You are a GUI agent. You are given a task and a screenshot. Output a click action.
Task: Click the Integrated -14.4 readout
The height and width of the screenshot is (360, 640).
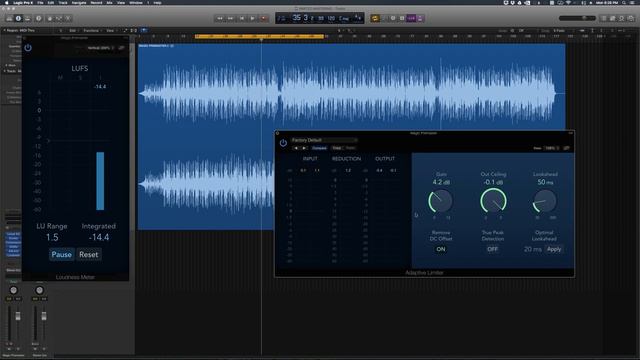tap(99, 237)
